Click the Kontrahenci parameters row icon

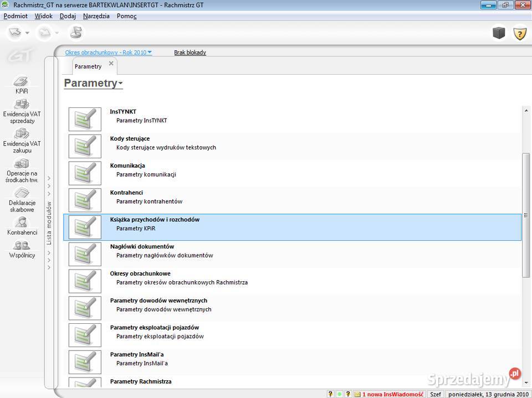pyautogui.click(x=85, y=200)
